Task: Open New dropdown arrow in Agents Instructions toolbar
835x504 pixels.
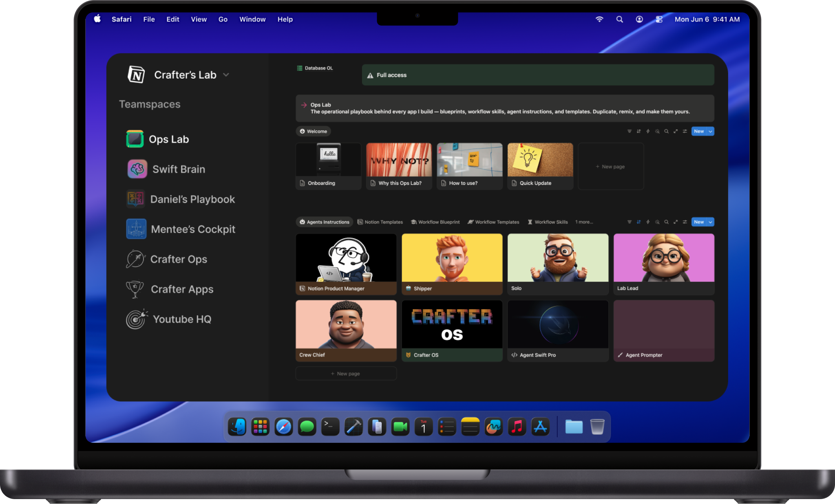Action: click(711, 222)
